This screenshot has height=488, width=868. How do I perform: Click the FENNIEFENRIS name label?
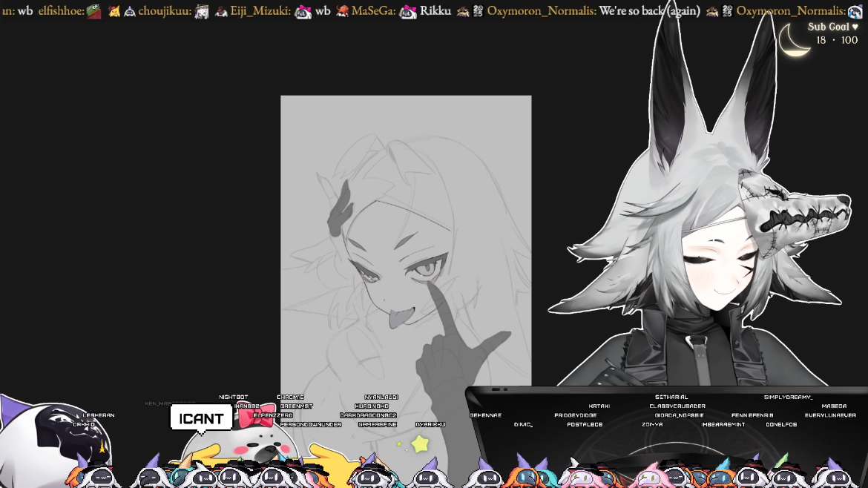(752, 415)
